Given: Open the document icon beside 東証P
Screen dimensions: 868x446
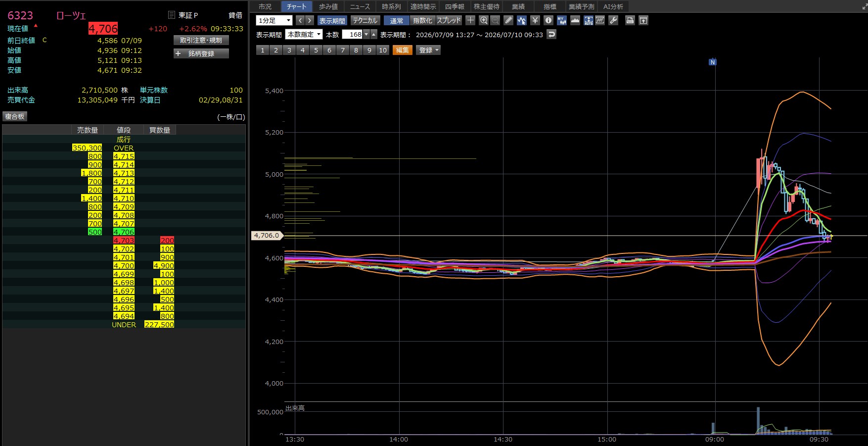Looking at the screenshot, I should (172, 15).
